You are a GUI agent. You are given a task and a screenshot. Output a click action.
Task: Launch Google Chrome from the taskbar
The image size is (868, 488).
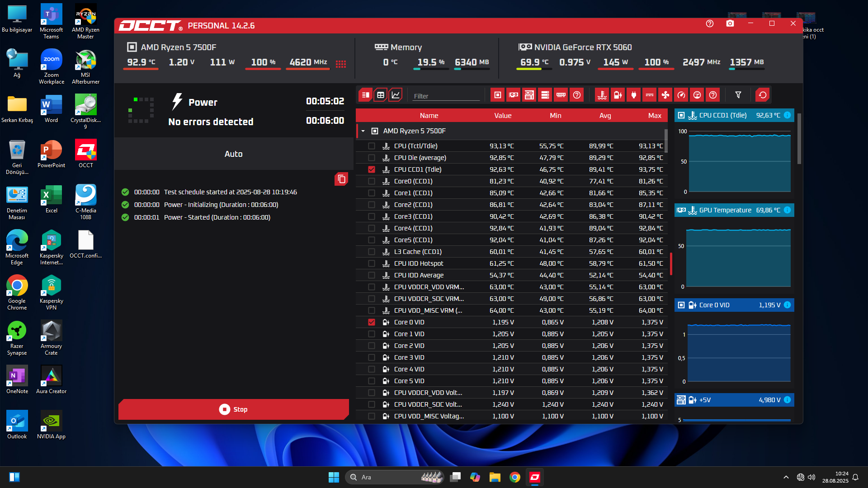point(514,477)
